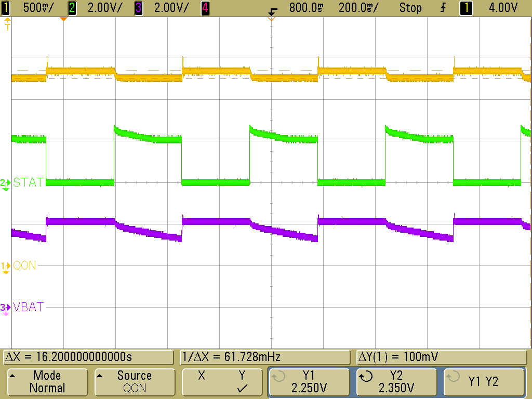The image size is (532, 399).
Task: Click the Stop run status indicator
Action: [x=410, y=8]
